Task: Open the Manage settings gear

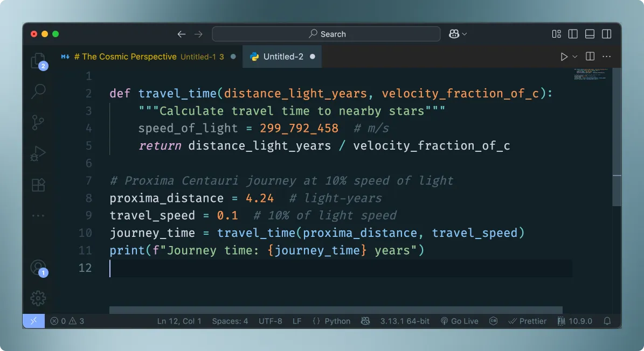Action: pyautogui.click(x=38, y=298)
